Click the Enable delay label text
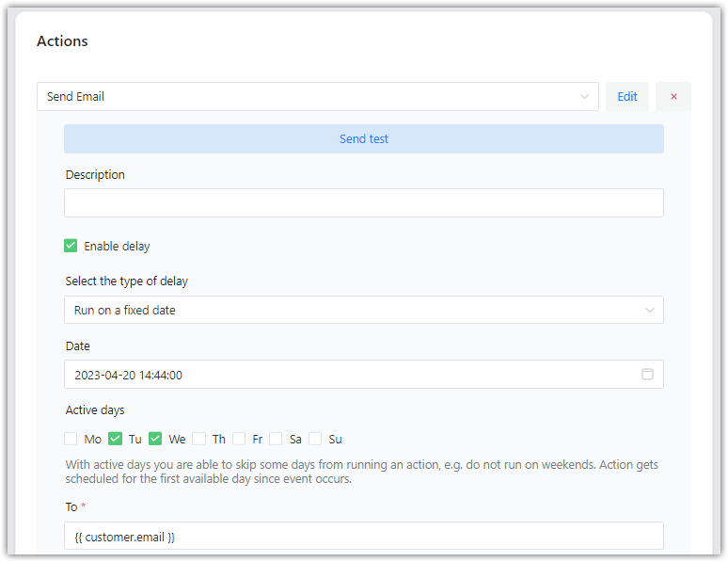The image size is (728, 562). coord(117,246)
